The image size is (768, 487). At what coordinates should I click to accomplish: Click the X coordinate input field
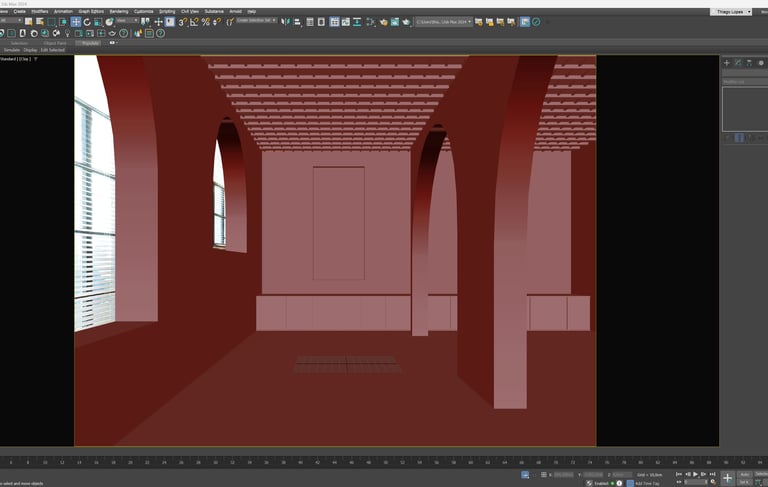[x=563, y=474]
